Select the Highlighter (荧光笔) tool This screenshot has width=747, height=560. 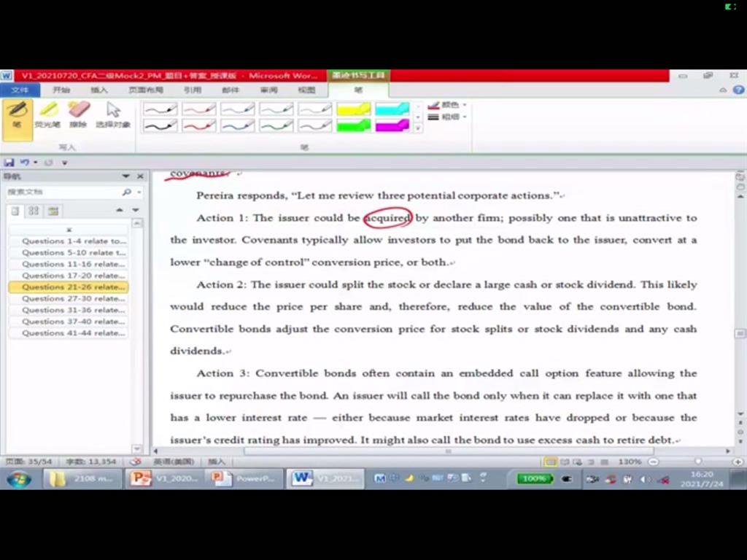[x=48, y=115]
